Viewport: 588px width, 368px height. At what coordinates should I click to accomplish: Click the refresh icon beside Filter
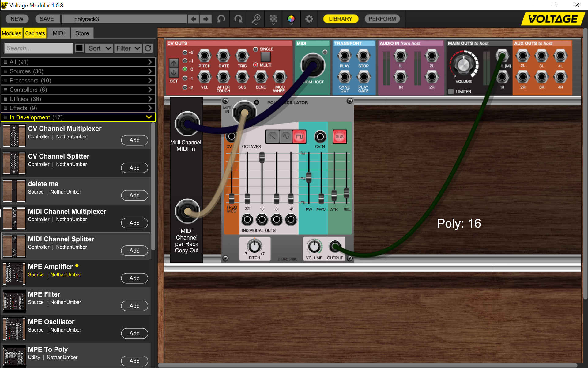(x=148, y=48)
